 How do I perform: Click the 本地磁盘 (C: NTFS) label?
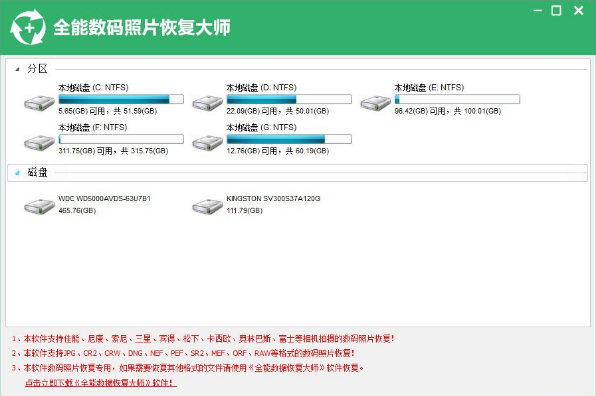tap(93, 88)
